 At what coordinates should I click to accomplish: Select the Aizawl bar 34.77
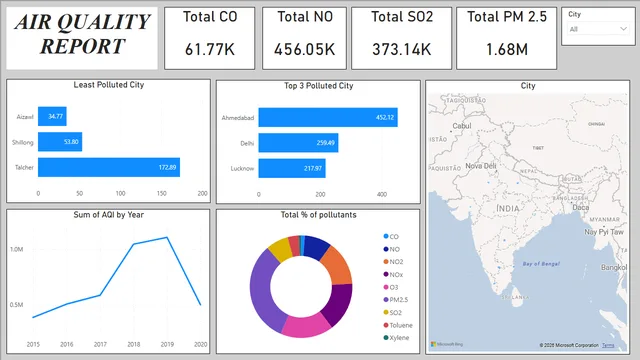tap(52, 116)
